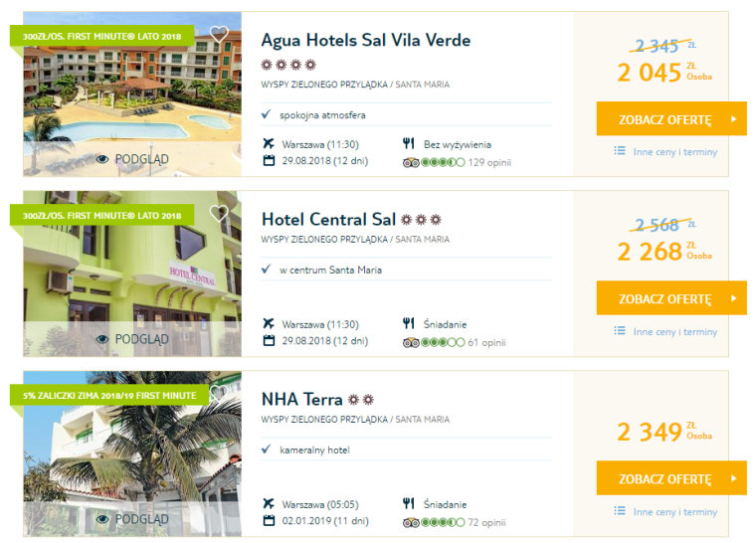This screenshot has width=756, height=543.
Task: Click TripAdvisor owl icon for NHA Terra
Action: (411, 522)
